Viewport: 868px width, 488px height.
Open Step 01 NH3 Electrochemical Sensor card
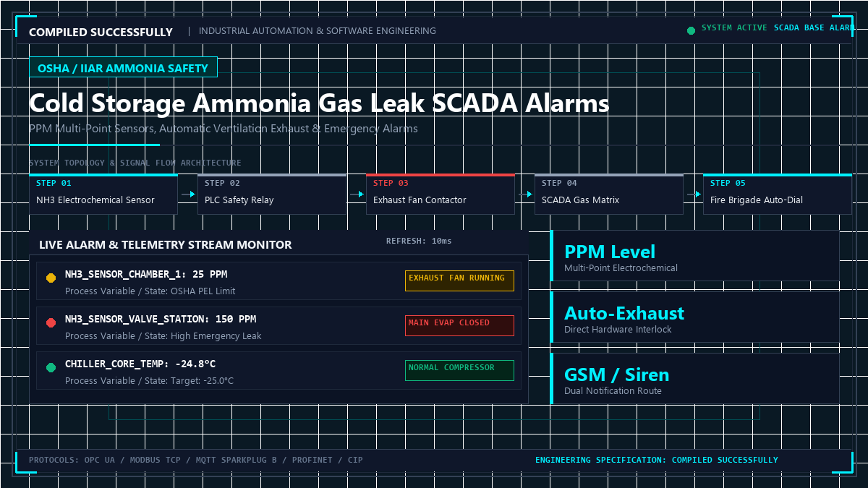pos(103,194)
